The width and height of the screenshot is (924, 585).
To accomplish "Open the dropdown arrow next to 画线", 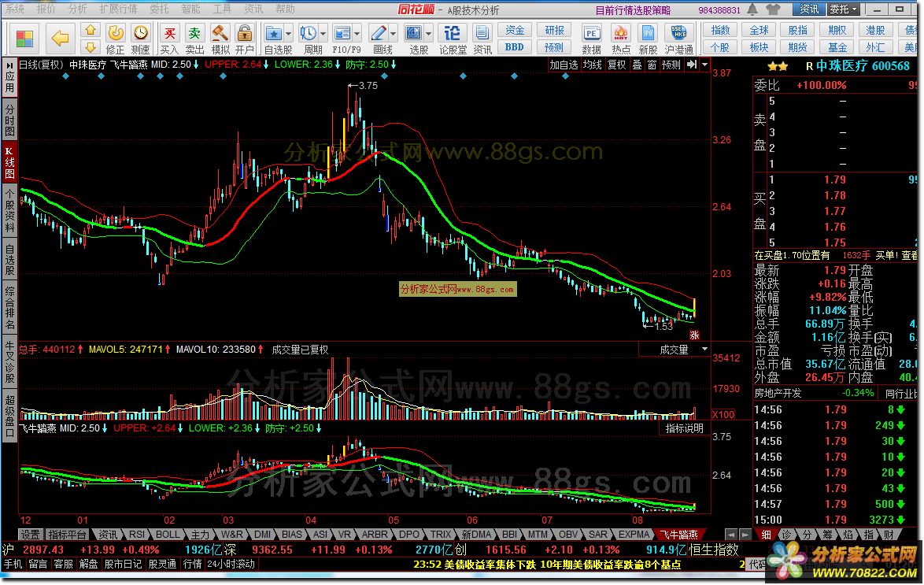I will (393, 34).
